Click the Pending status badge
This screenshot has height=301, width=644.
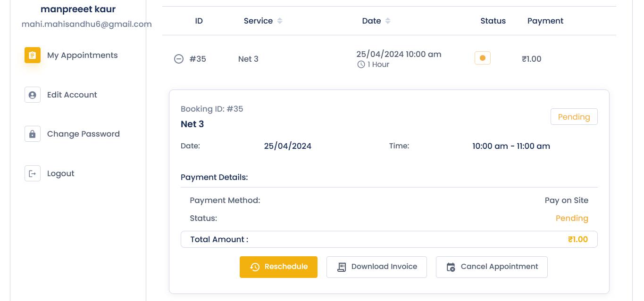coord(574,117)
